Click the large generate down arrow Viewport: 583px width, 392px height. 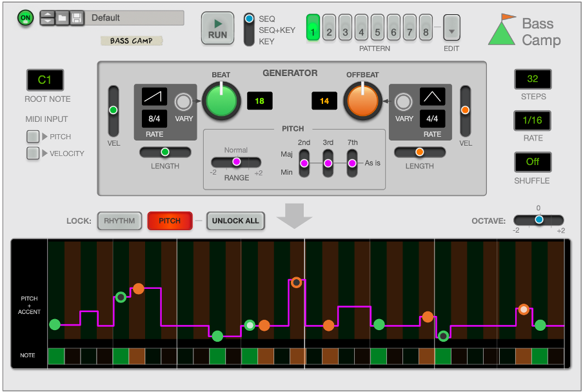click(x=294, y=216)
